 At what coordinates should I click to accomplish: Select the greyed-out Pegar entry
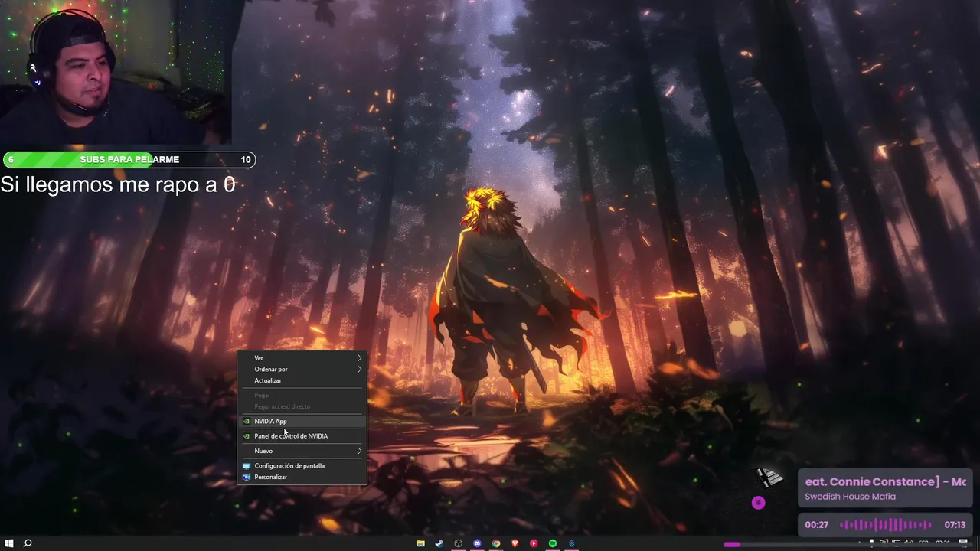pyautogui.click(x=302, y=396)
